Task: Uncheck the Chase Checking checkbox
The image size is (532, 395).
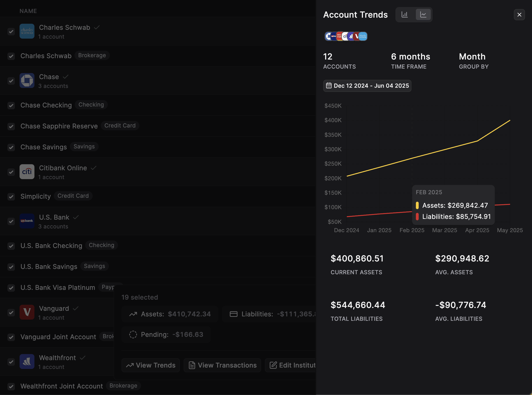Action: click(x=11, y=105)
